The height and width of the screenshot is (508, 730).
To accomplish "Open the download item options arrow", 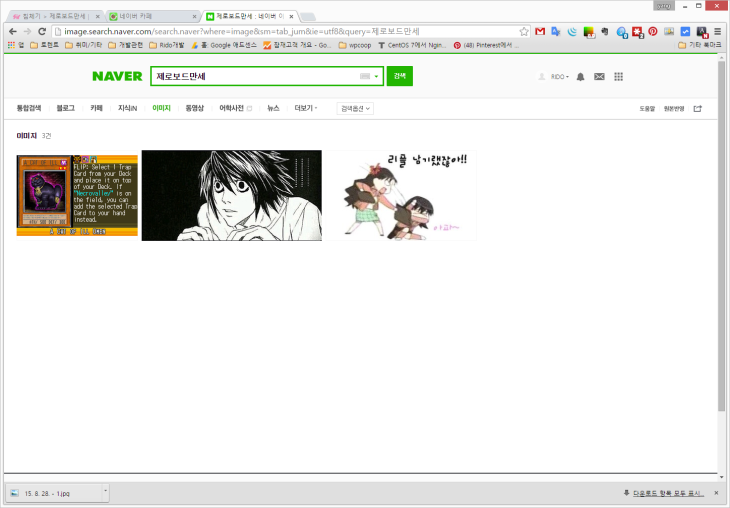I will (x=105, y=491).
